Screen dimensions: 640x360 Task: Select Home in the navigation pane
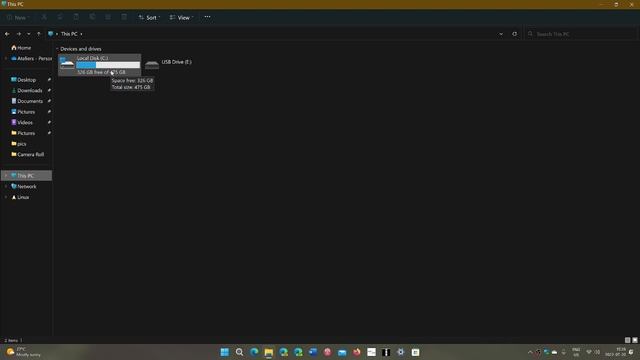pyautogui.click(x=24, y=48)
